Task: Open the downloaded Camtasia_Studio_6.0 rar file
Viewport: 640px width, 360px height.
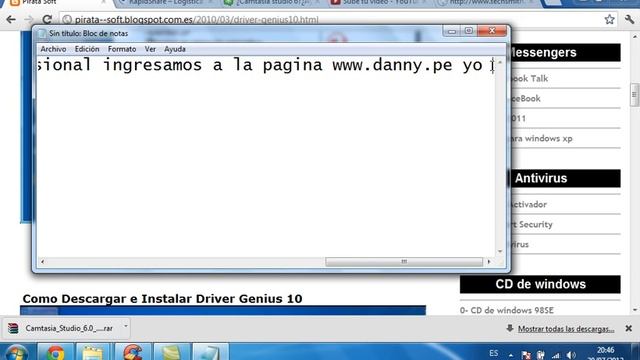Action: point(69,328)
